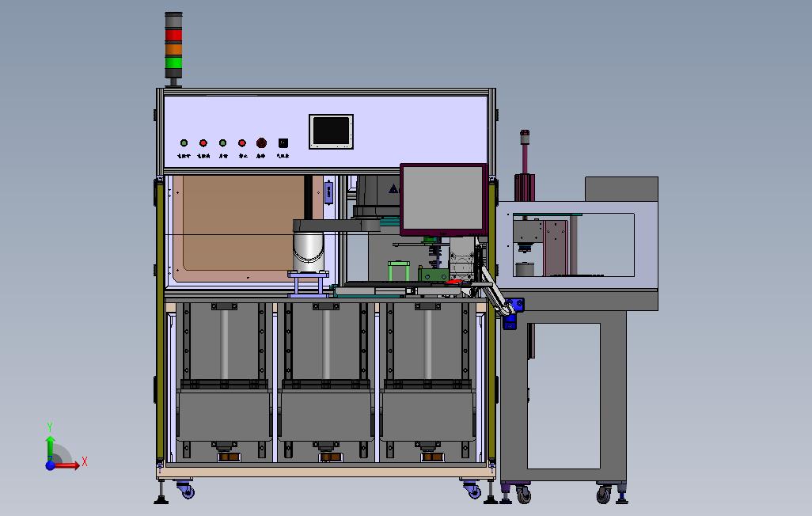Select the orange light on the signal tower

(x=173, y=49)
